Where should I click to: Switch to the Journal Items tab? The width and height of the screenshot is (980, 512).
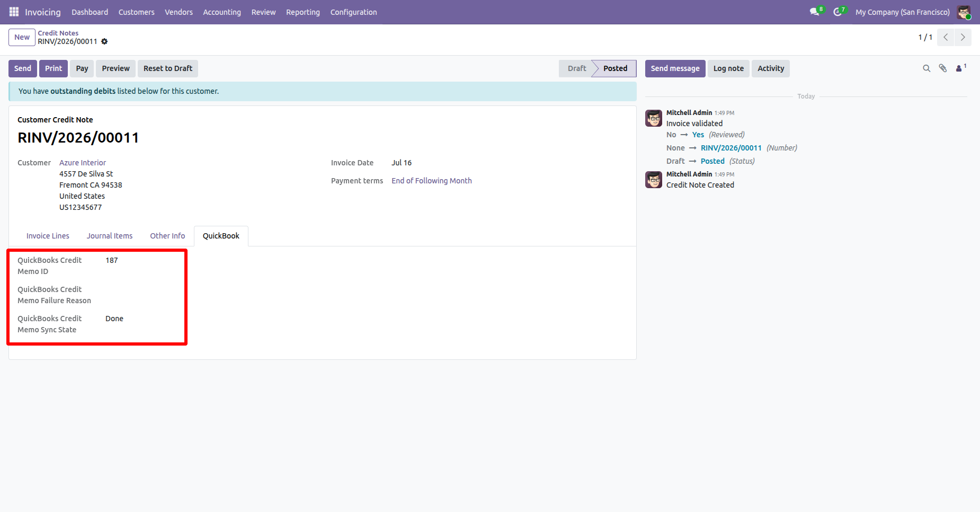[x=110, y=236]
